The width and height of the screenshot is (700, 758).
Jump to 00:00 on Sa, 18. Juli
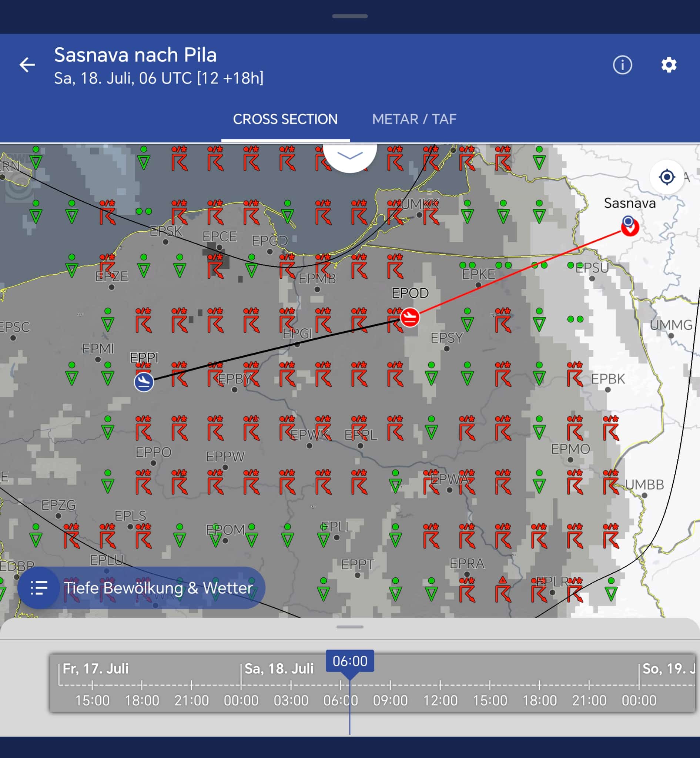pyautogui.click(x=241, y=700)
